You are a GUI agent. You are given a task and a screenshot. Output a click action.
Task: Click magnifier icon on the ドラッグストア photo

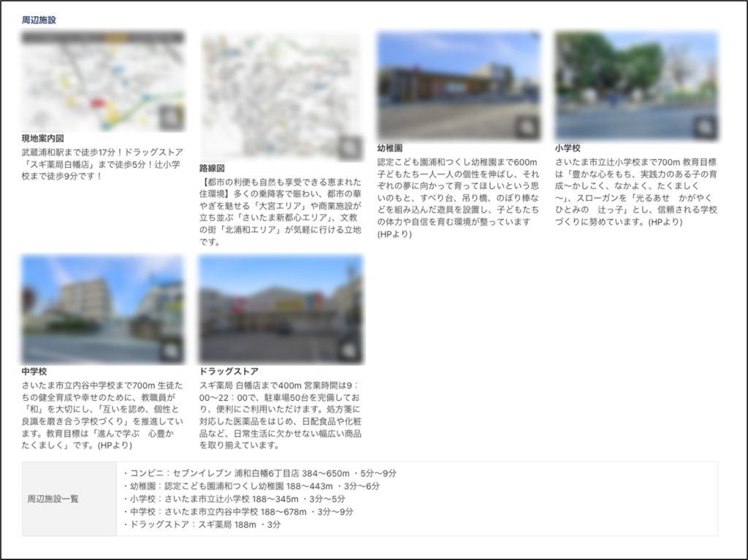pos(348,350)
